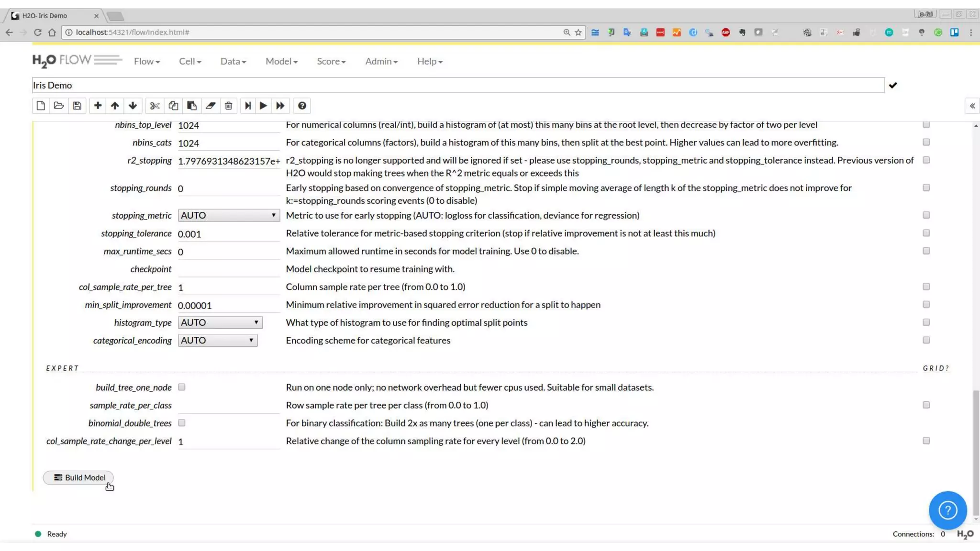980x551 pixels.
Task: Expand the histogram_type dropdown
Action: pos(220,322)
